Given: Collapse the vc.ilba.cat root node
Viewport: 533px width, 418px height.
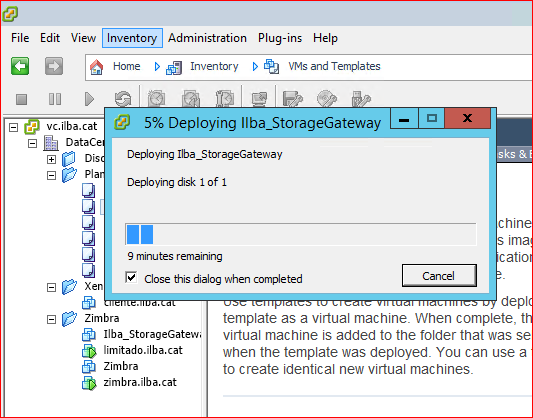Looking at the screenshot, I should (13, 127).
